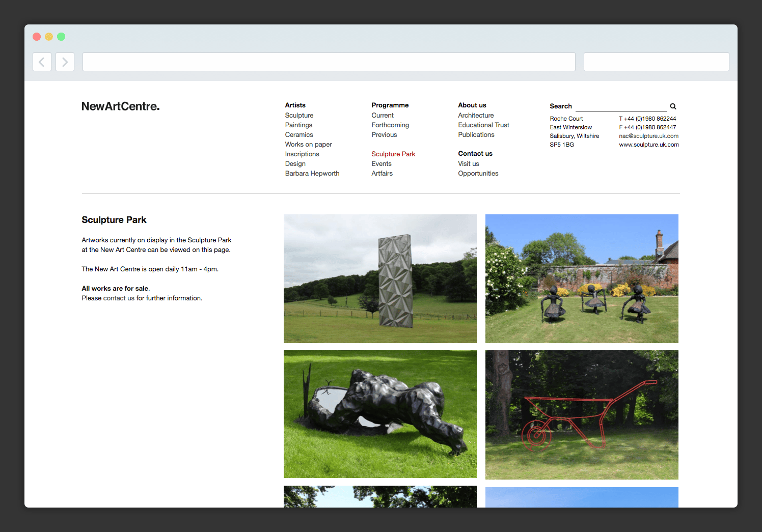Select Paintings under Artists
Screen dimensions: 762x532
click(x=299, y=125)
